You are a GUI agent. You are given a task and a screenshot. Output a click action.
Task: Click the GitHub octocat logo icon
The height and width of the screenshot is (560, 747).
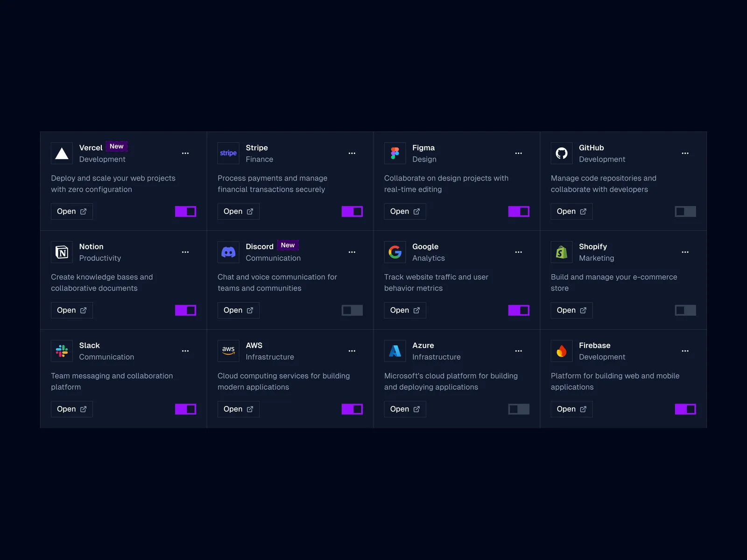coord(562,153)
